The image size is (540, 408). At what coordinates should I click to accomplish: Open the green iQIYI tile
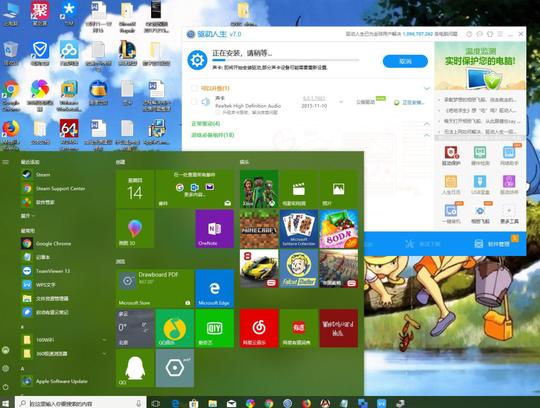pos(215,328)
